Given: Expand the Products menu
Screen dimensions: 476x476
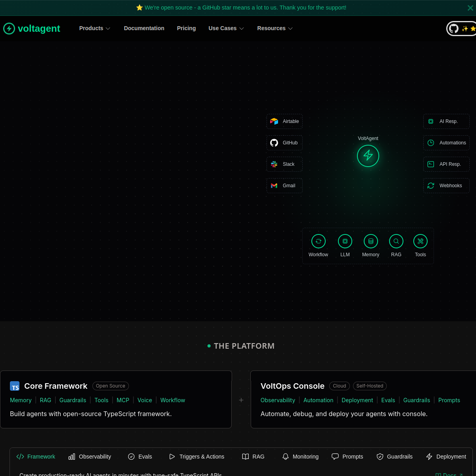Looking at the screenshot, I should [x=94, y=28].
